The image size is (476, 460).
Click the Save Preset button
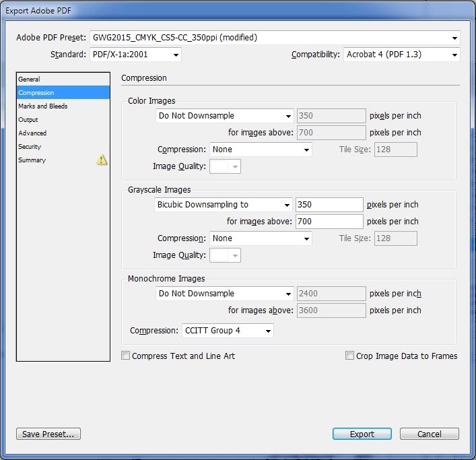[x=48, y=434]
